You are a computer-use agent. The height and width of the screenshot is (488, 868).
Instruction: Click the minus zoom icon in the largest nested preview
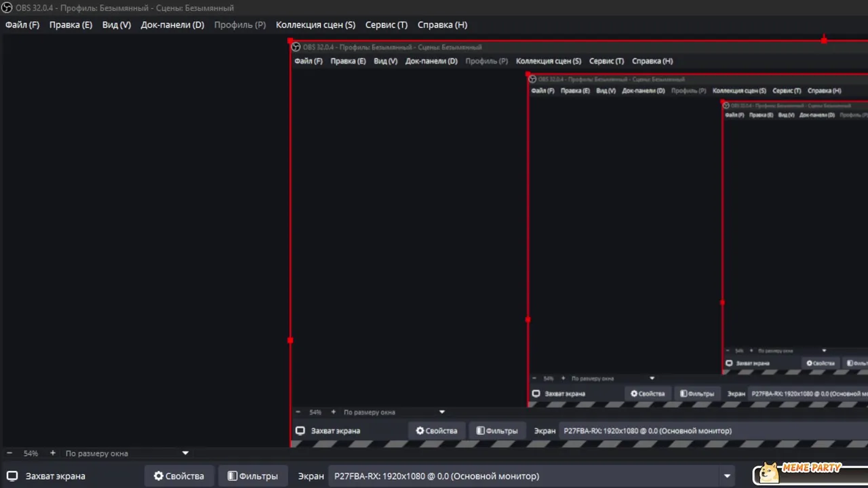(x=298, y=412)
